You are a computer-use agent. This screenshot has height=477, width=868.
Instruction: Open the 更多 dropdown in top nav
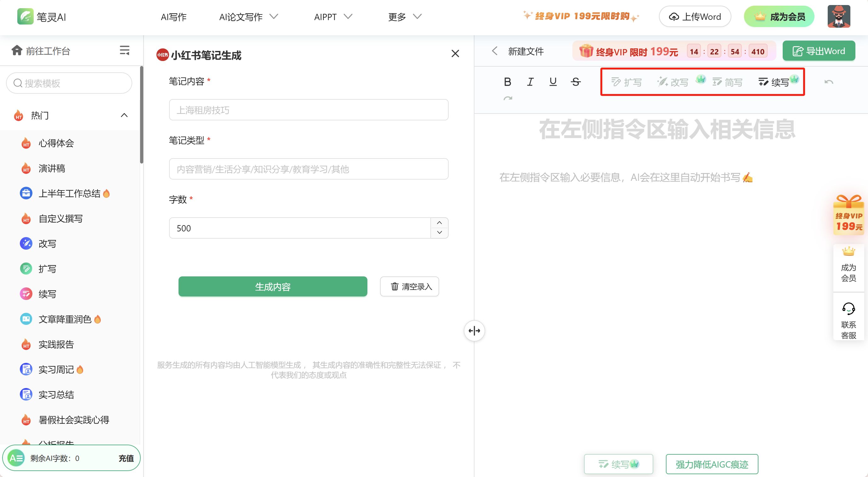[404, 17]
